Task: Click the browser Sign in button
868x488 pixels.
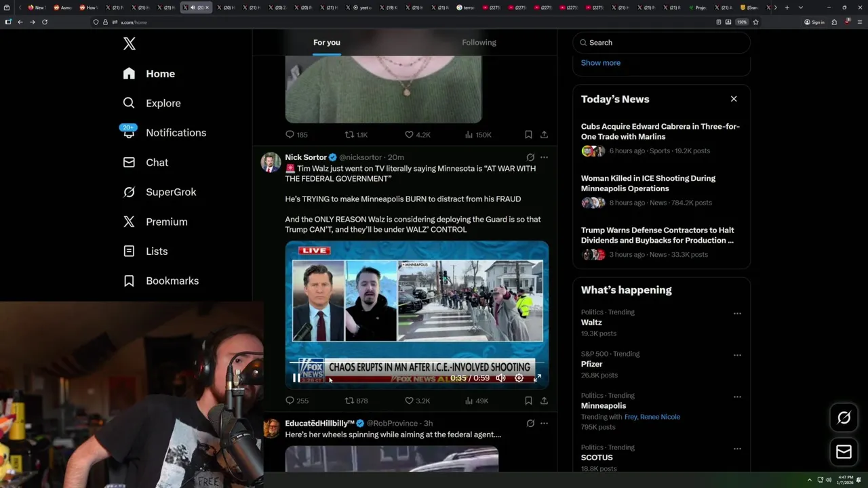Action: point(814,22)
